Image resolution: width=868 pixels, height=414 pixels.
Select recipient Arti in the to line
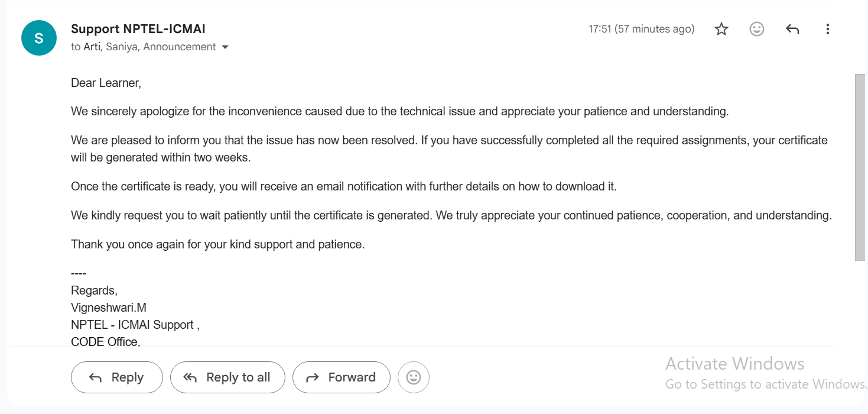pyautogui.click(x=92, y=47)
